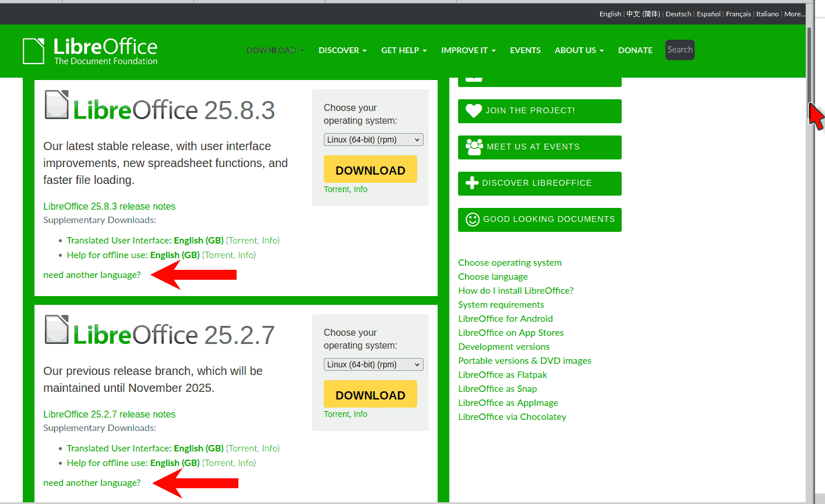Click the smiley icon on Good Looking Documents

coord(472,219)
